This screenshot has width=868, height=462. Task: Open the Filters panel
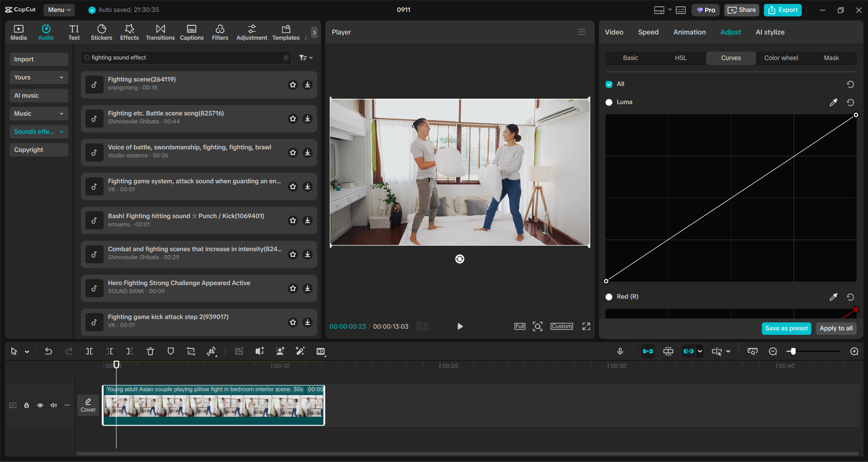[x=220, y=32]
